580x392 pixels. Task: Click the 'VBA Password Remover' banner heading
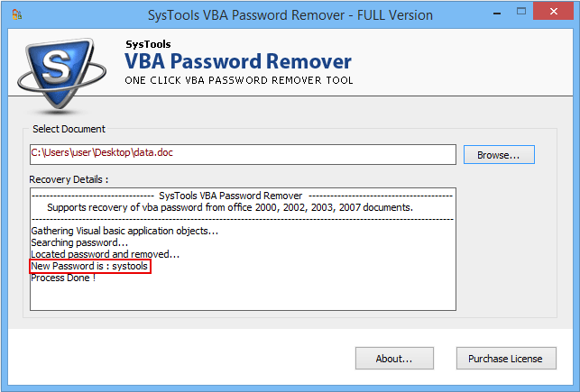point(237,62)
